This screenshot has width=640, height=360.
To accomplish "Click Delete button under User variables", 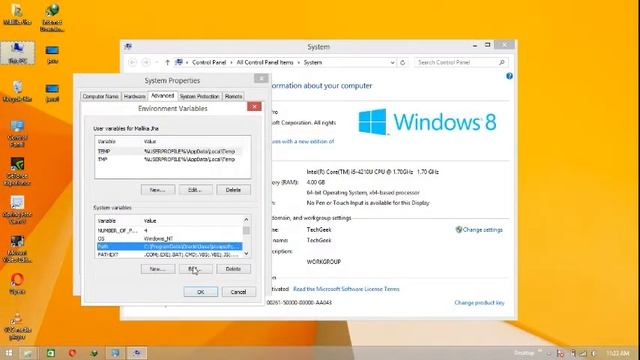I will [x=233, y=190].
